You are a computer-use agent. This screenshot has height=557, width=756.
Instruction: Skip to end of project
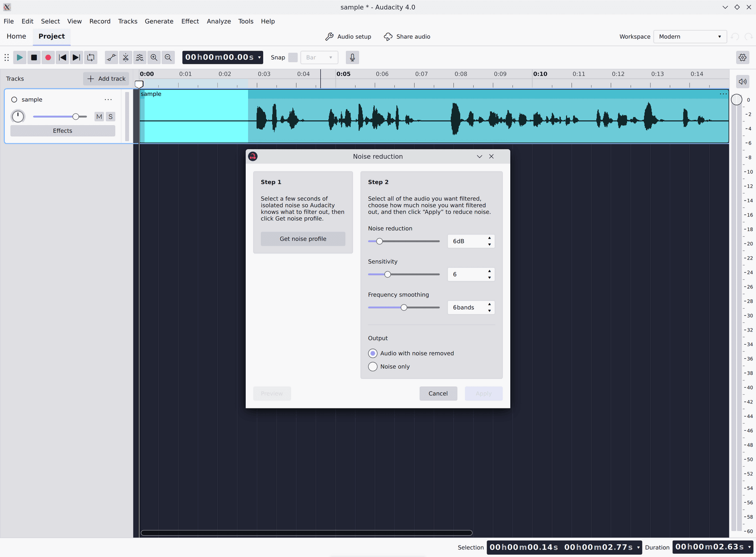pyautogui.click(x=77, y=58)
